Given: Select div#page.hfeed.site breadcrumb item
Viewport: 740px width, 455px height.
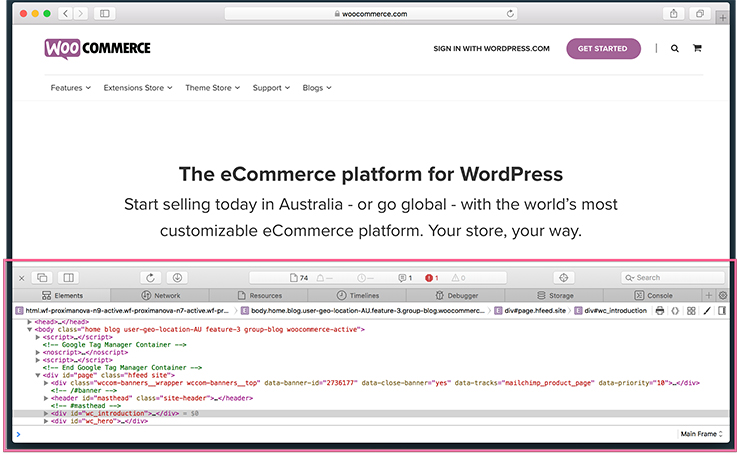Looking at the screenshot, I should click(x=530, y=311).
